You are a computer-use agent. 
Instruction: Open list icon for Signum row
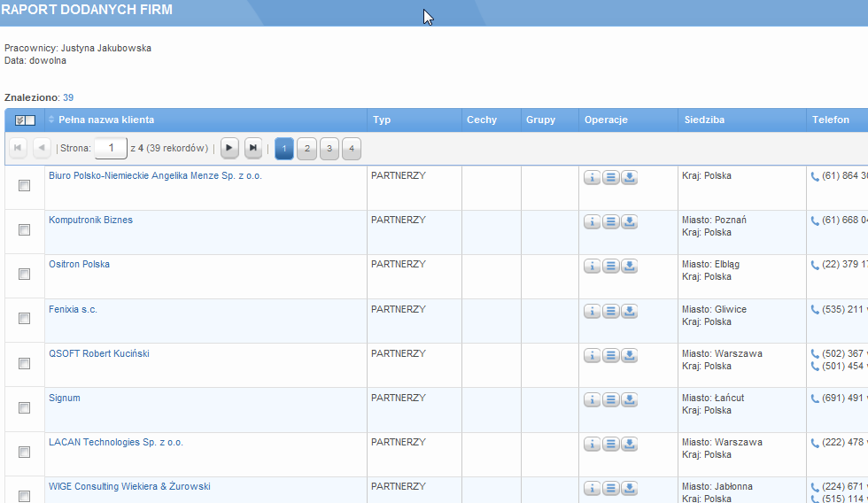tap(610, 400)
